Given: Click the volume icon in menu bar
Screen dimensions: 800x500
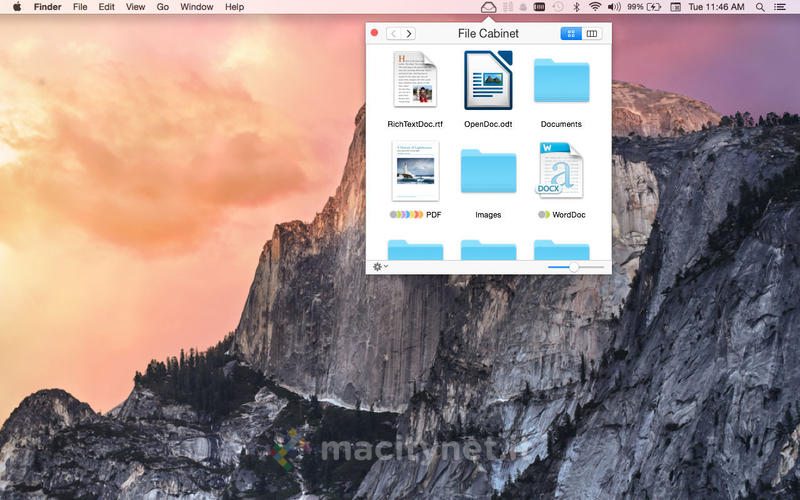Looking at the screenshot, I should (614, 7).
